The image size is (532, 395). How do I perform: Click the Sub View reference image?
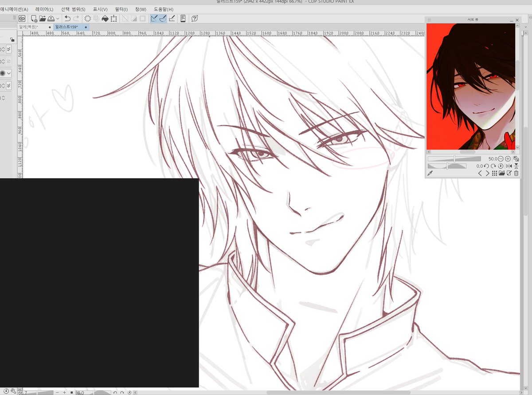(x=471, y=87)
